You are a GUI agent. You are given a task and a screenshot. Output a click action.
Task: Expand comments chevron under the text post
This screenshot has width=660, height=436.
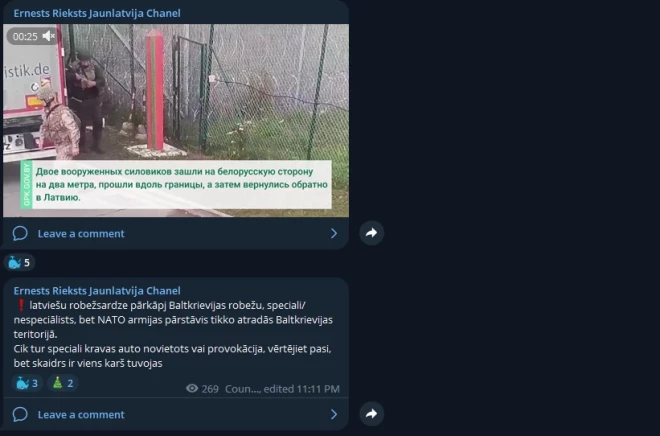click(x=334, y=414)
